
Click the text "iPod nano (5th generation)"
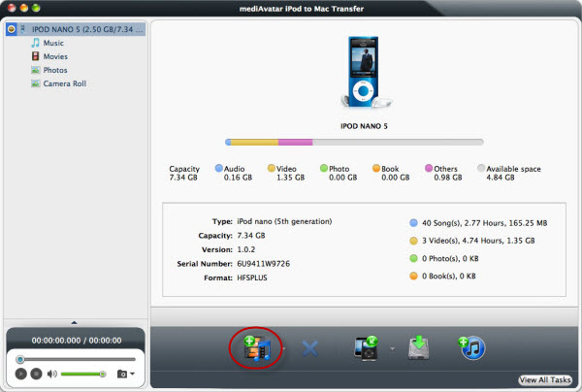(284, 221)
